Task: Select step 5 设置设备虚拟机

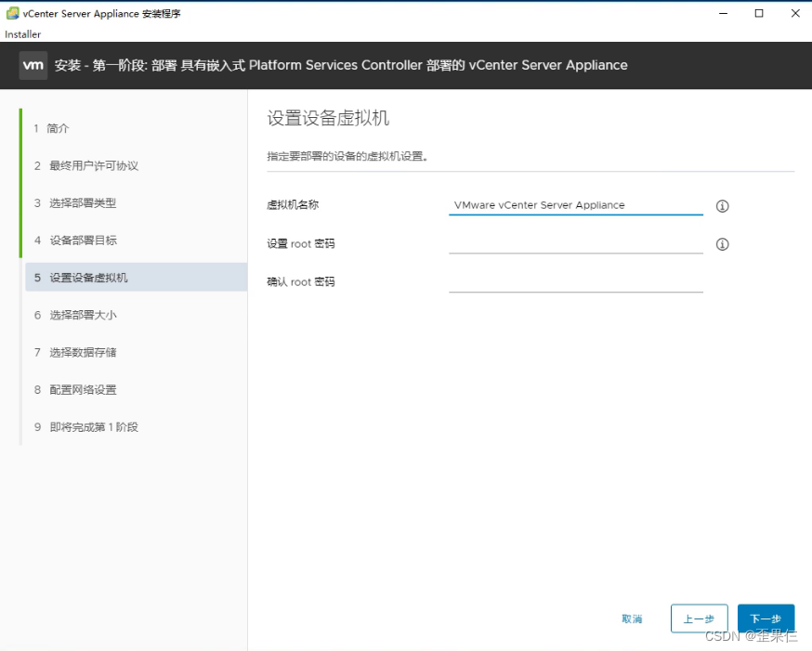Action: click(137, 277)
